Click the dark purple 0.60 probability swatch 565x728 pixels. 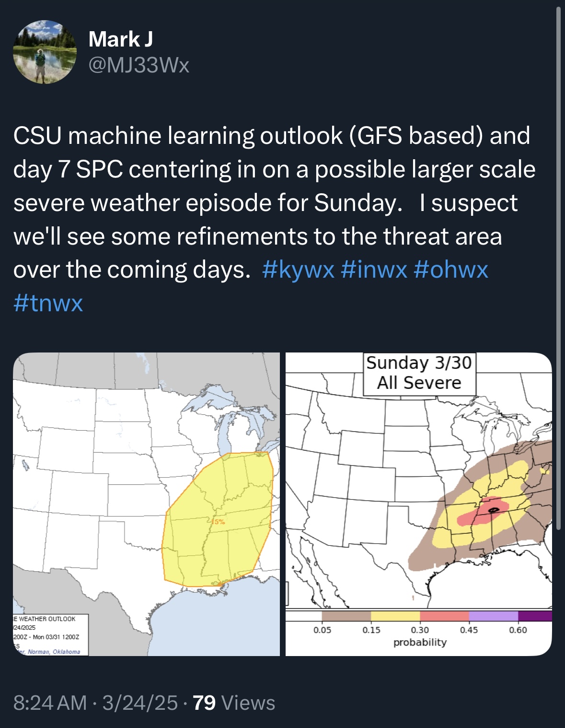pyautogui.click(x=535, y=616)
